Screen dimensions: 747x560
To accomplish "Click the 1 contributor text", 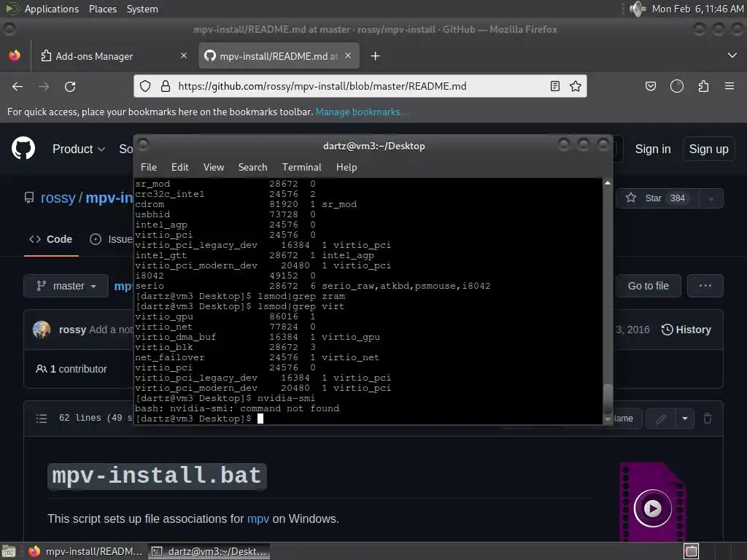I will [x=71, y=369].
